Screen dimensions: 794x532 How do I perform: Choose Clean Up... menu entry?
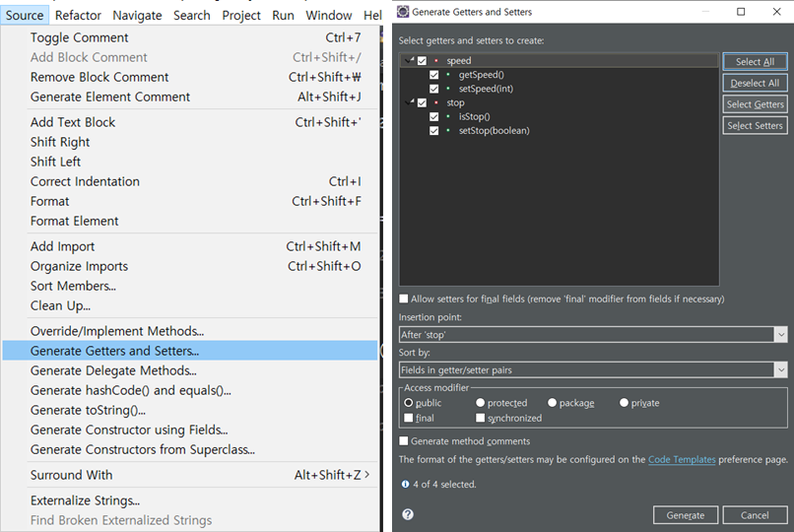click(x=190, y=305)
